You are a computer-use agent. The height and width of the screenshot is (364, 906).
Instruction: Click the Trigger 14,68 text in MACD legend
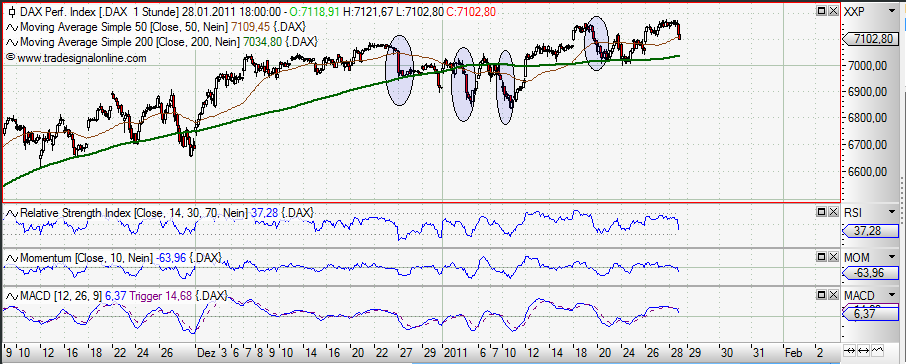(x=162, y=296)
